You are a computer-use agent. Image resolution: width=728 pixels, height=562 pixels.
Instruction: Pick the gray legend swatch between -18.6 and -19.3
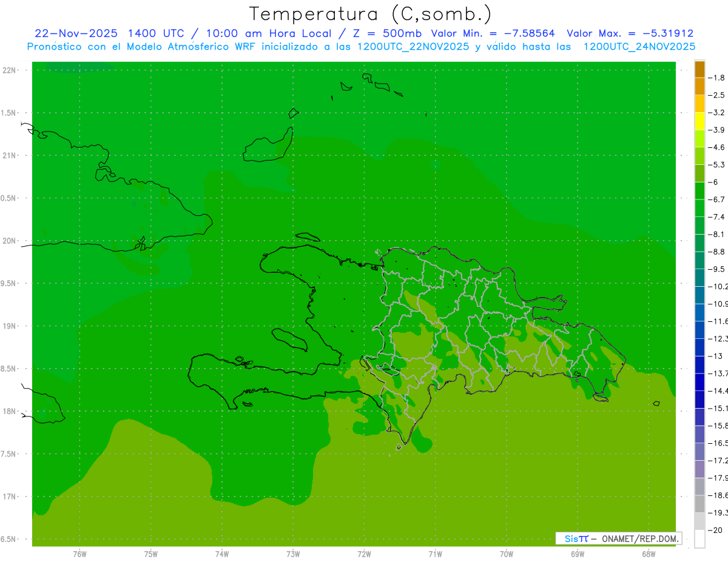tap(699, 504)
